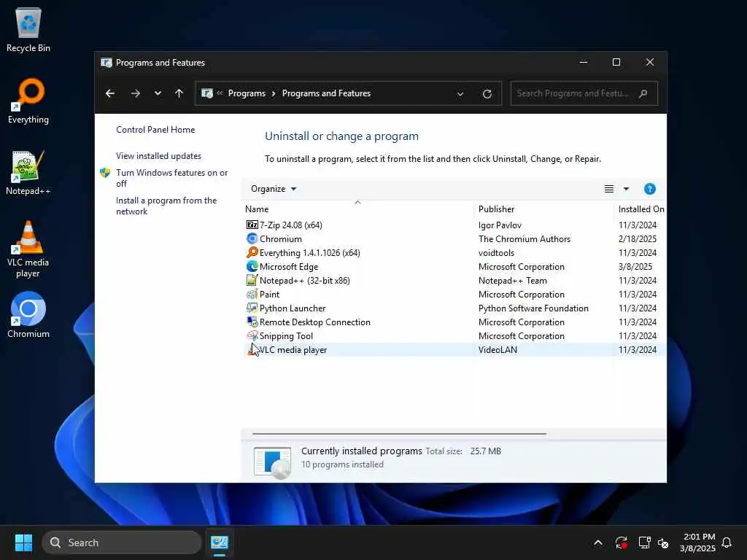Click the Paint program icon
The height and width of the screenshot is (560, 747).
pos(252,294)
